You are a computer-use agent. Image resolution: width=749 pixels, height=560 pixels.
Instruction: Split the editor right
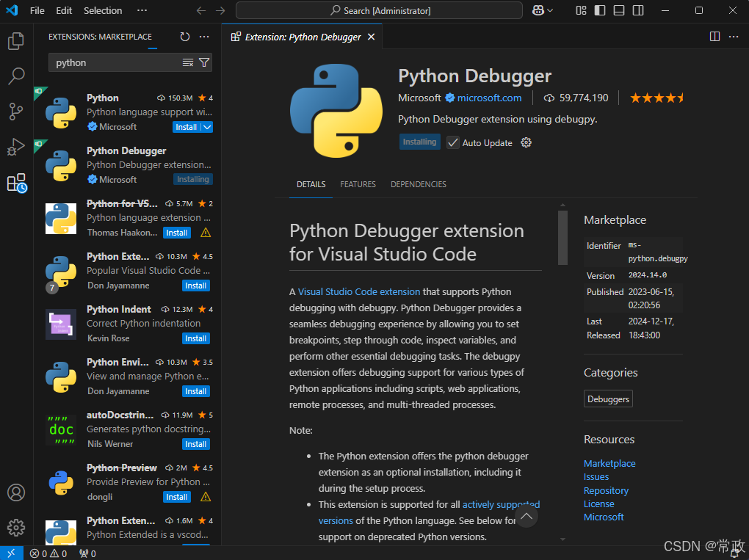[714, 37]
